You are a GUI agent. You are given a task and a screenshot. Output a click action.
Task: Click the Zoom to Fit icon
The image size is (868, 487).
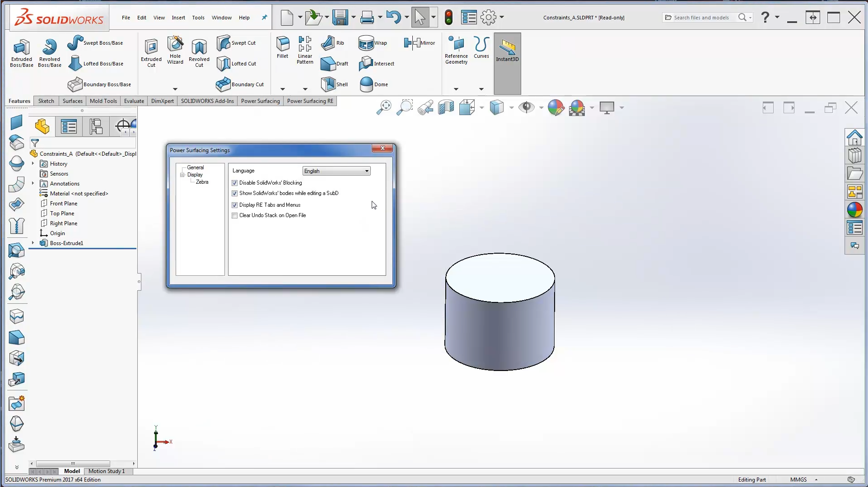[384, 107]
